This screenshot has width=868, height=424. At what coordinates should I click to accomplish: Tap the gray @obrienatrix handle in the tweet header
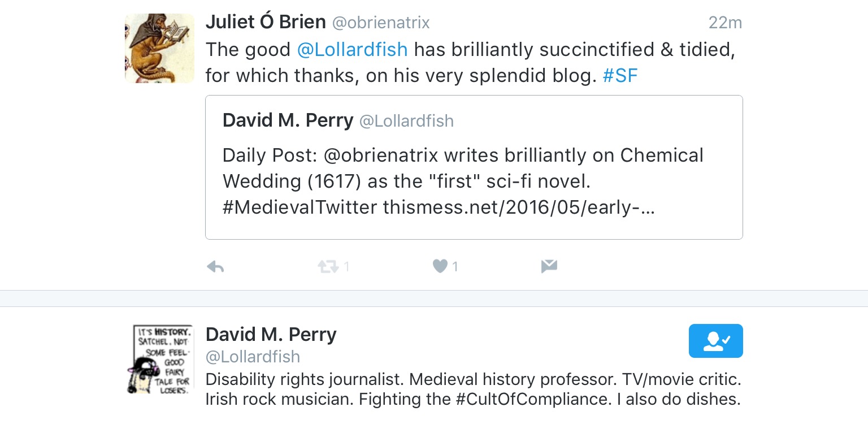pyautogui.click(x=381, y=23)
